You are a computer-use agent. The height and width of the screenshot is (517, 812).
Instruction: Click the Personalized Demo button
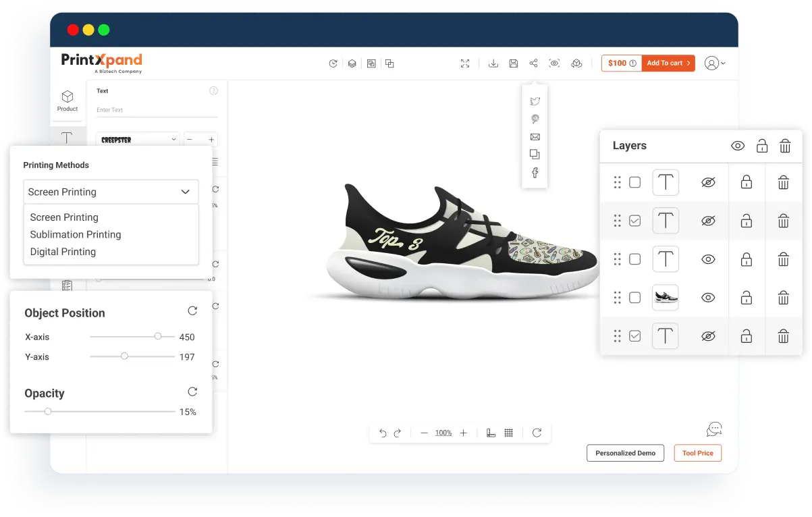tap(625, 453)
